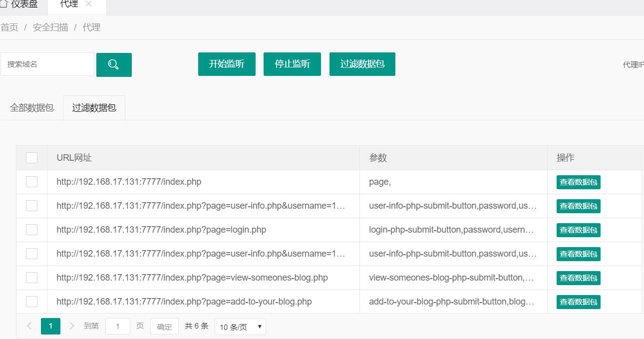Click the home icon on the 仪表盘 tab
The image size is (644, 339).
pyautogui.click(x=3, y=4)
